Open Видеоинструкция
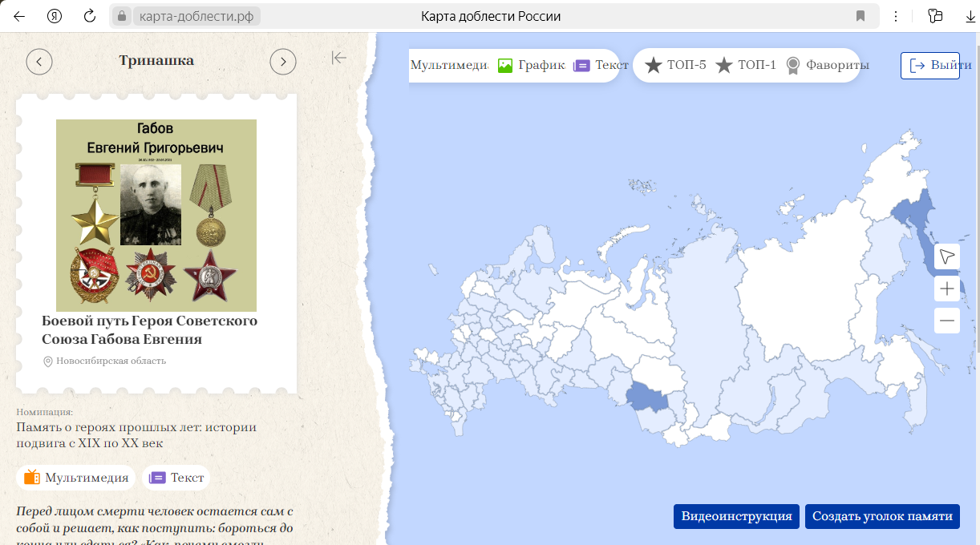This screenshot has height=545, width=980. tap(736, 516)
